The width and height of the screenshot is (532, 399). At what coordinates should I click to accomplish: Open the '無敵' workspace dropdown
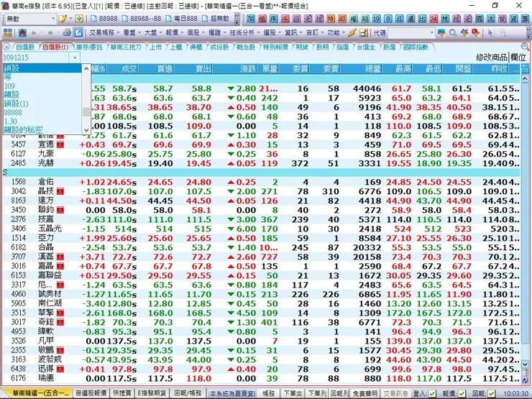(x=53, y=19)
